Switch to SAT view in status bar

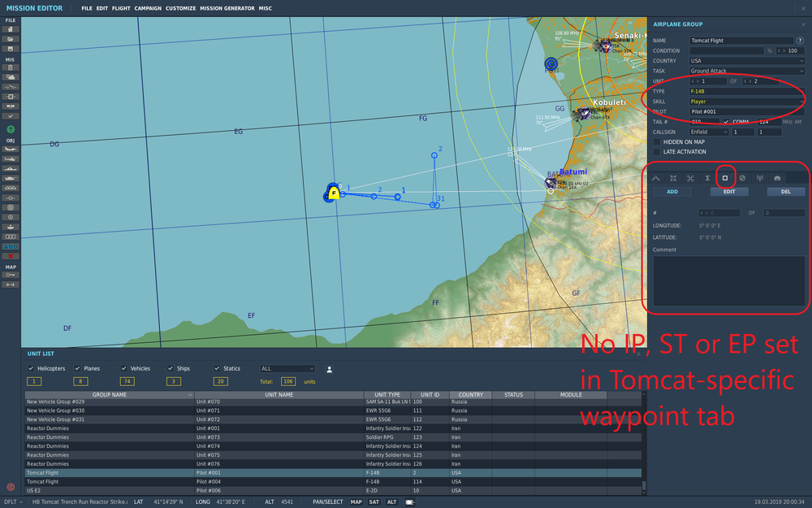coord(374,501)
